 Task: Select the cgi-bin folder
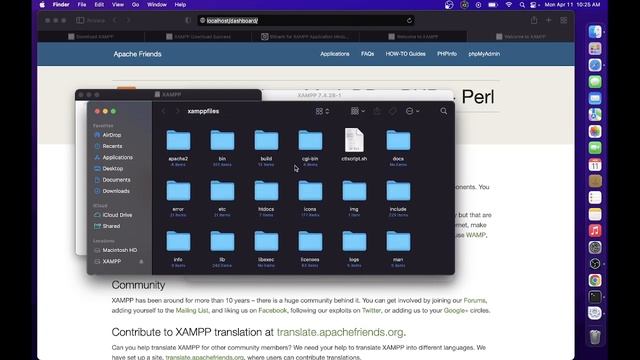(x=310, y=141)
